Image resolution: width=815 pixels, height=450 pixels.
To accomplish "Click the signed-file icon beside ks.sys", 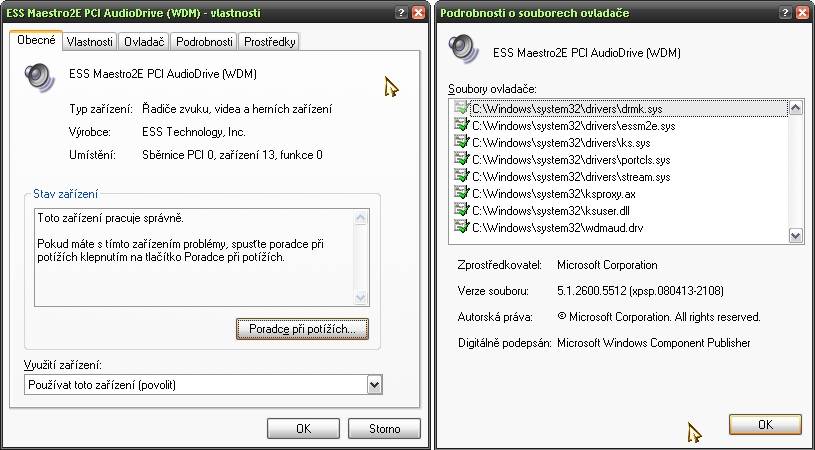I will 461,142.
